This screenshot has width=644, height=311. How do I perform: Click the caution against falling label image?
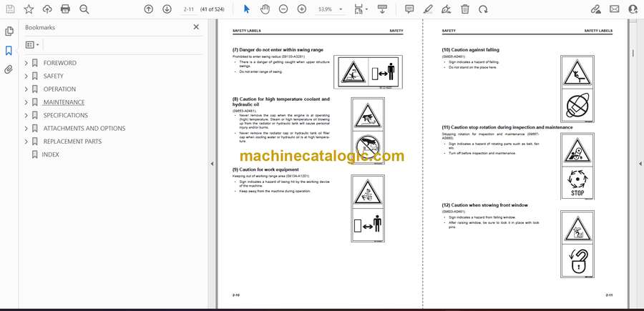(x=577, y=89)
